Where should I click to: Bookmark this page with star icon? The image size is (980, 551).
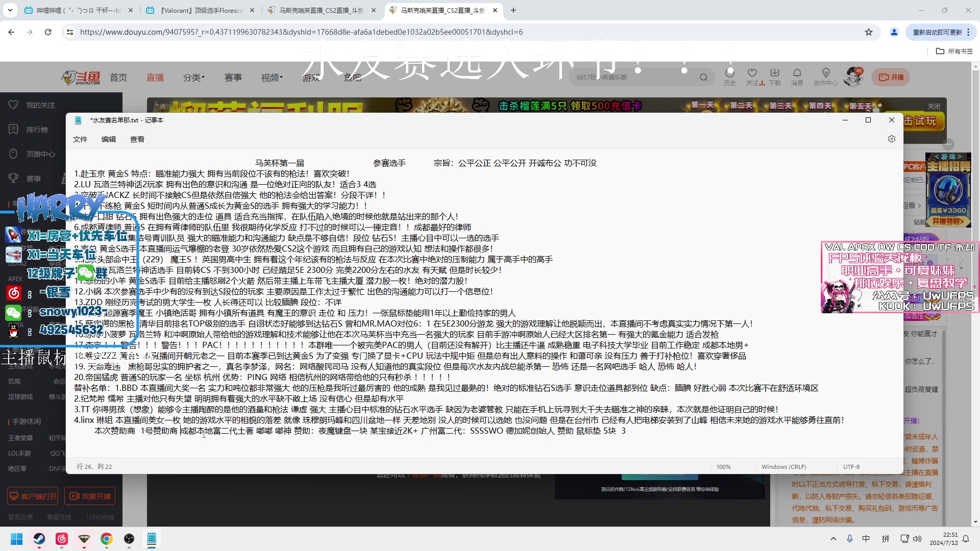point(869,32)
